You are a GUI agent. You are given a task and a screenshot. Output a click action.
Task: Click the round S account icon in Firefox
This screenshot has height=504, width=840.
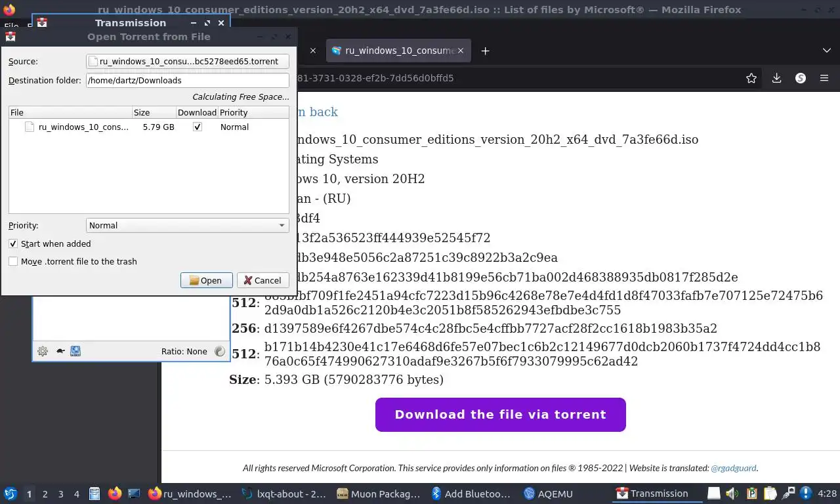[x=801, y=78]
